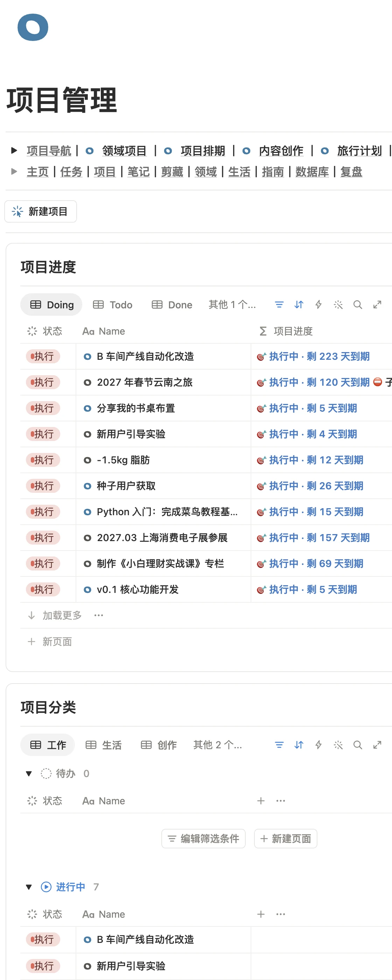Open the more options dots beside 加载更多
Screen dimensions: 392x980
pos(99,615)
